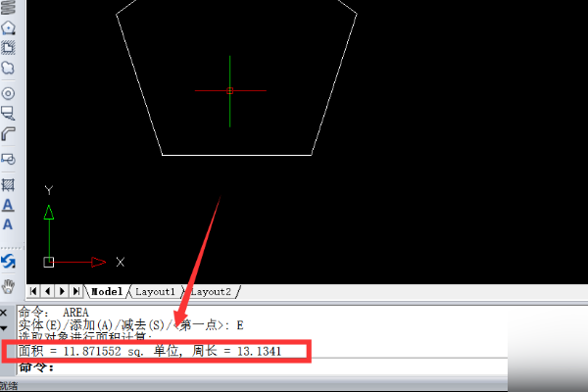
Task: Jump to last layout tab arrow
Action: click(x=76, y=291)
